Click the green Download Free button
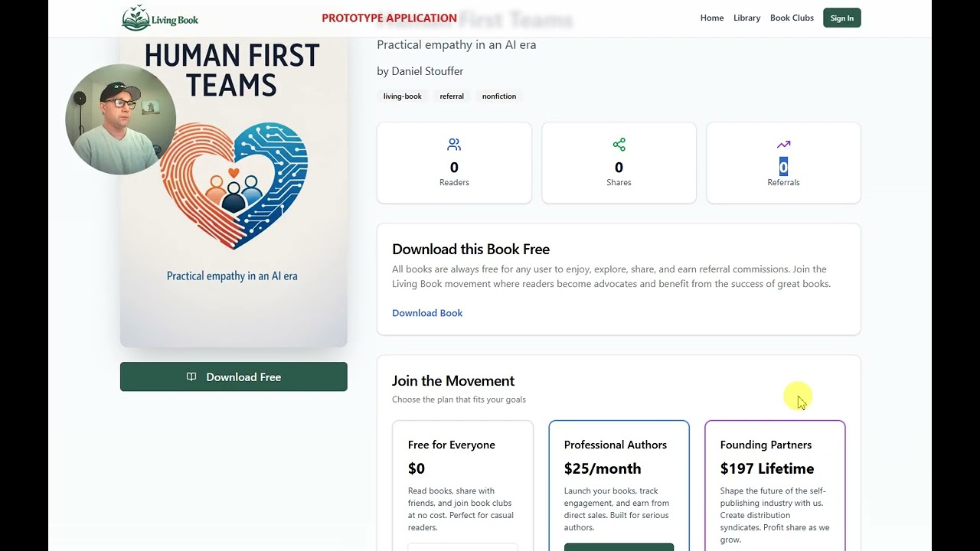980x551 pixels. click(234, 377)
